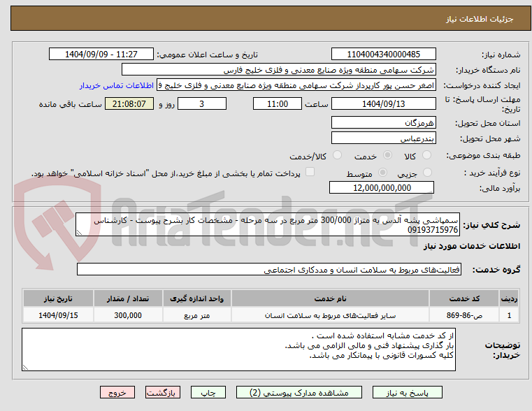Click delivery city field بندرعباس
The height and width of the screenshot is (411, 532).
click(x=383, y=138)
